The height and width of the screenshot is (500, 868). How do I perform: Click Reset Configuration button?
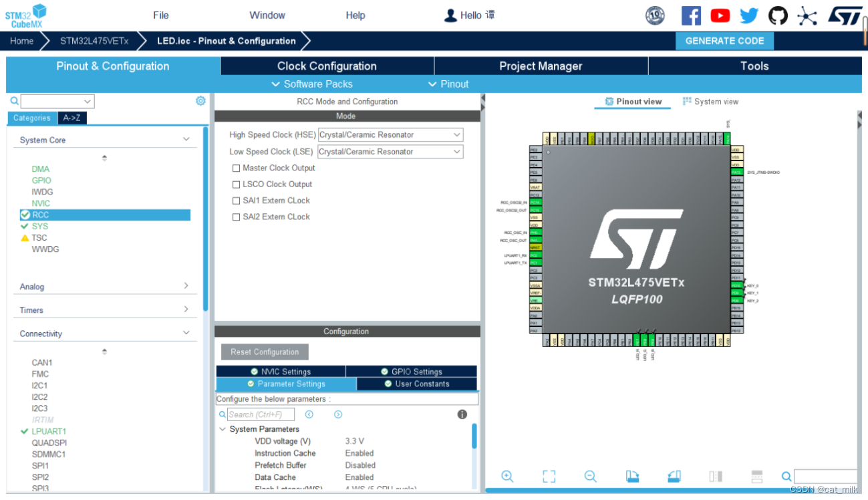265,352
